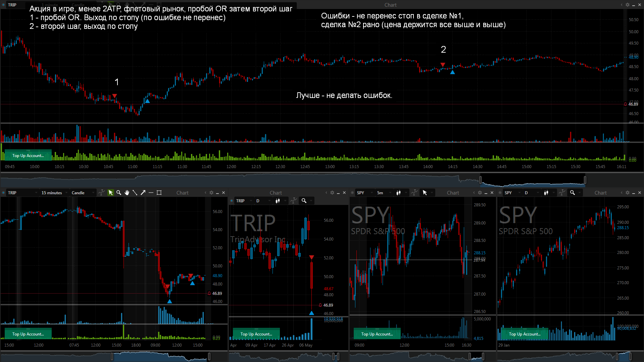The image size is (644, 362).
Task: Select the pointer tool in TRIP 15 minutes chart
Action: pos(110,193)
